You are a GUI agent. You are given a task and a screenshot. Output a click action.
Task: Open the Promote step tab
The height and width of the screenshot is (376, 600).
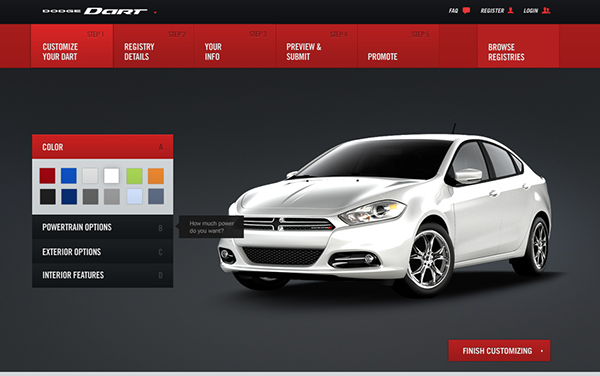398,46
